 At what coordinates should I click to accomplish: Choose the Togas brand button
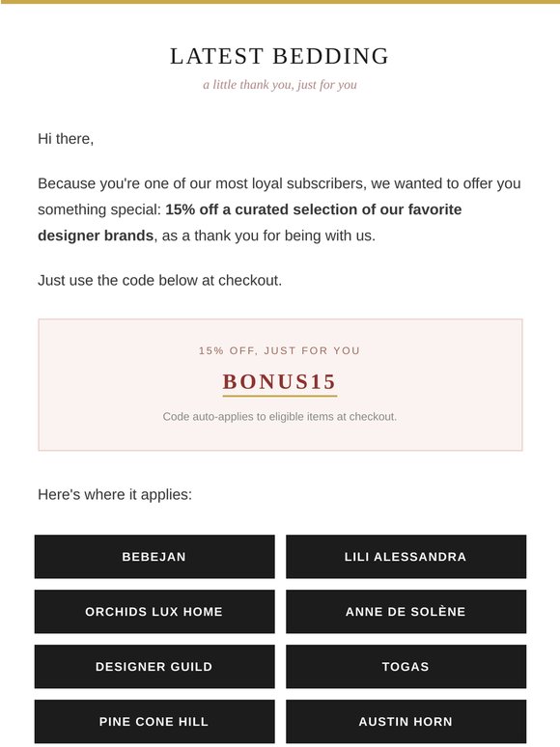(x=406, y=667)
